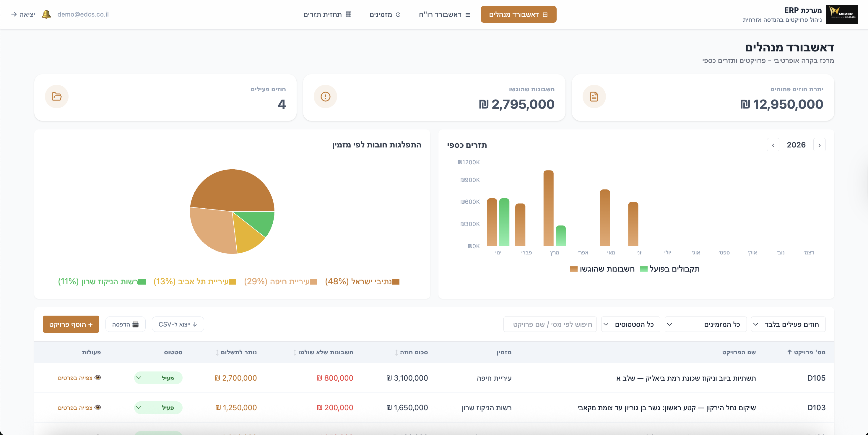Focus the project name search field

pyautogui.click(x=550, y=324)
